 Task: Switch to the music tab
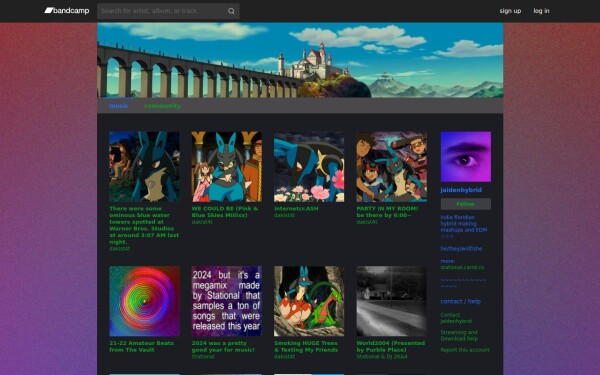pos(118,106)
